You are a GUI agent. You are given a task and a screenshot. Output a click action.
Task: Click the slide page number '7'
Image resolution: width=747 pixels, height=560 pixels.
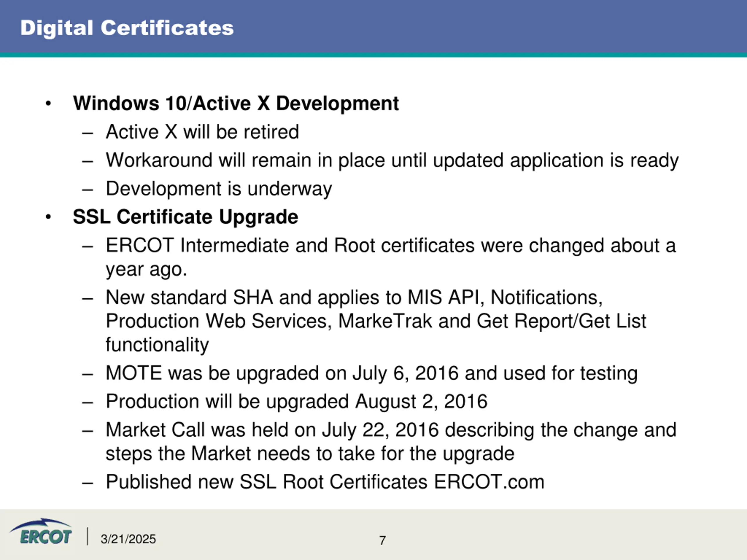382,540
